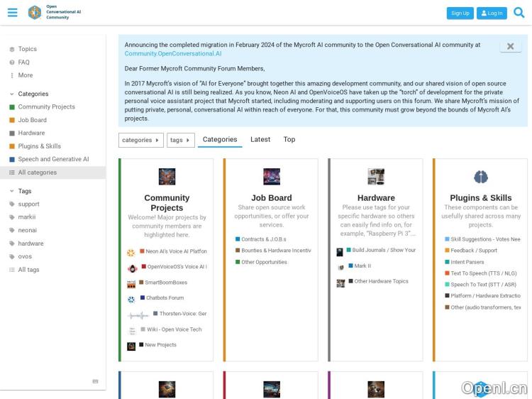Click the Open Conversational AI logo

(35, 13)
